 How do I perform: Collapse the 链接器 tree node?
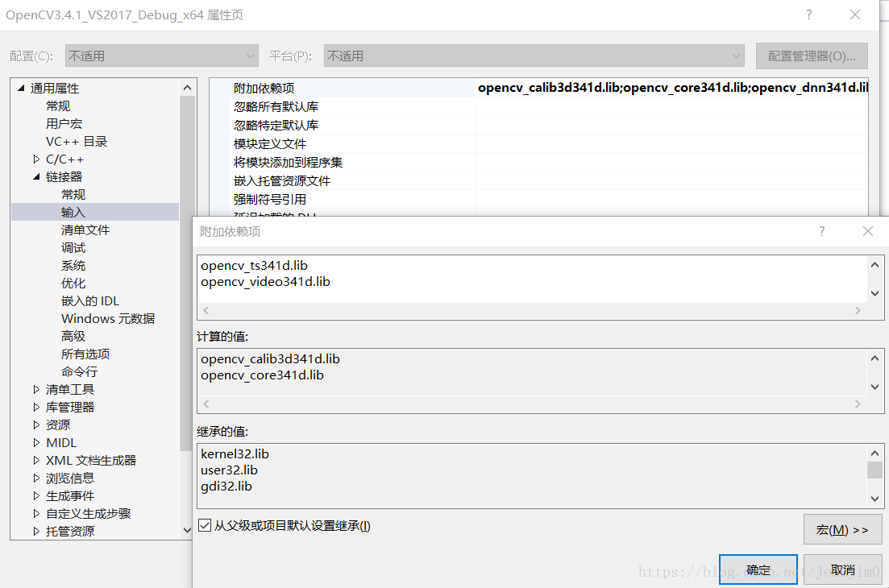click(x=36, y=176)
